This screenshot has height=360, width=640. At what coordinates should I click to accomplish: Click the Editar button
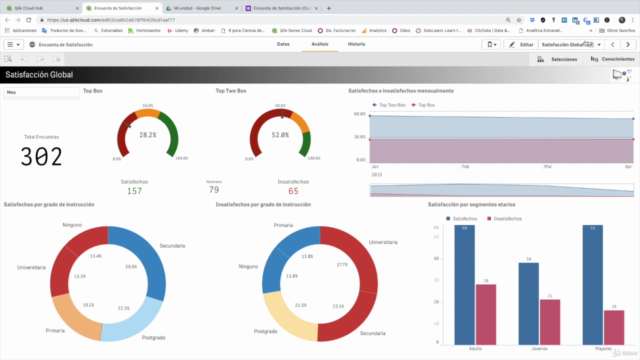tap(521, 44)
